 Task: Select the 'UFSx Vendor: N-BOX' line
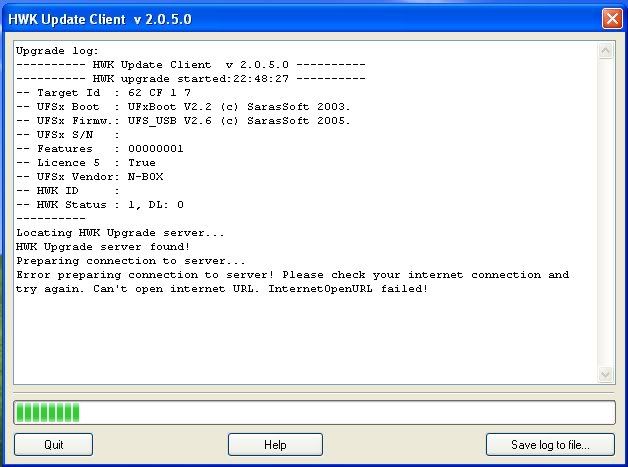coord(90,177)
